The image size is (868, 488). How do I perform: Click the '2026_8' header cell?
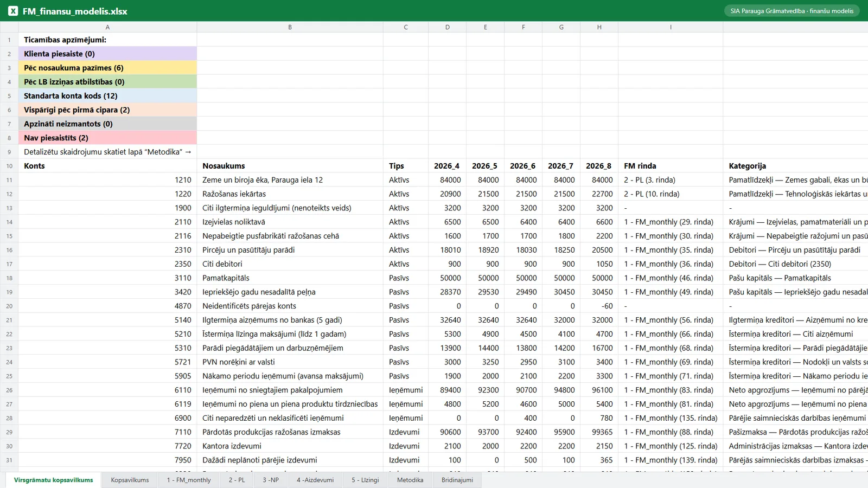pos(599,166)
